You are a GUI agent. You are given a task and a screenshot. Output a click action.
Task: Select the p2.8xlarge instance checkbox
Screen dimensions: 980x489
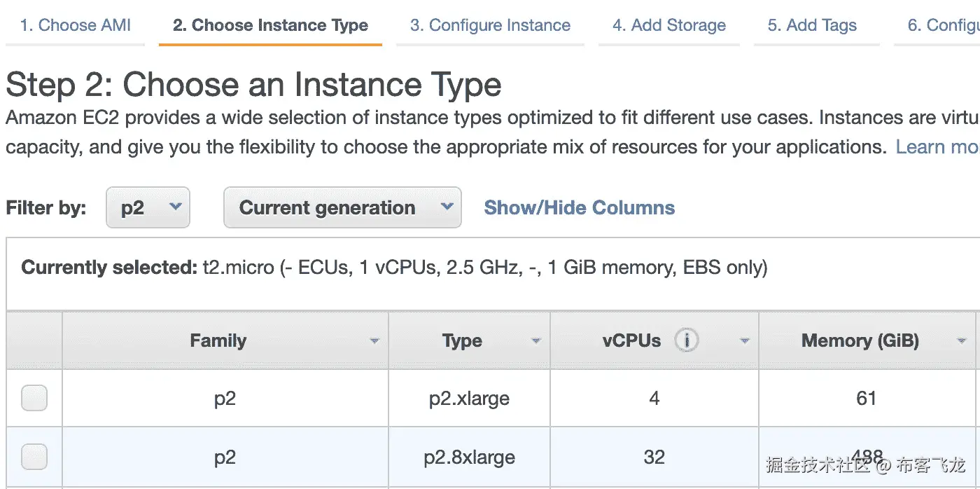coord(34,457)
